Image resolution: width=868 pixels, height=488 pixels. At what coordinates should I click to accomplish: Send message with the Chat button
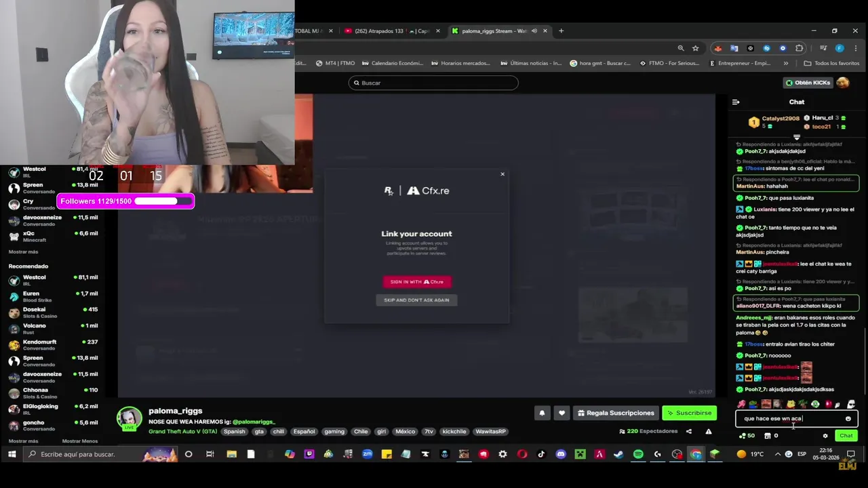tap(846, 436)
